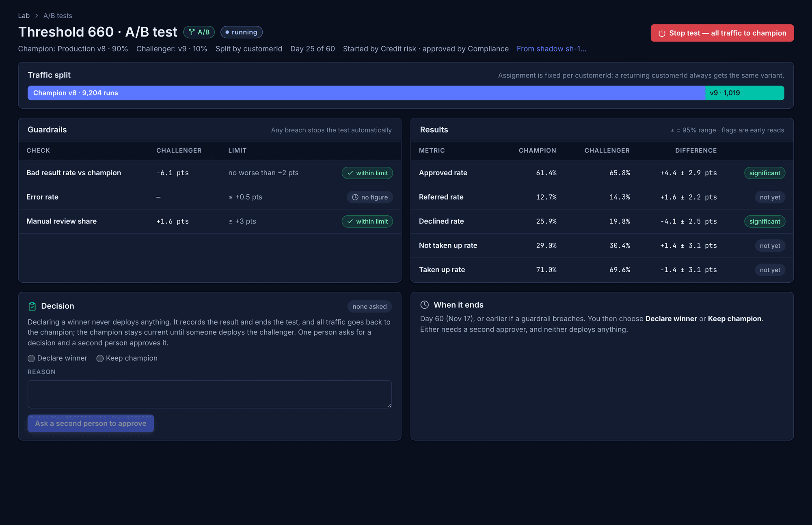Click Manual review share challenger +1.6 pts

coord(173,222)
